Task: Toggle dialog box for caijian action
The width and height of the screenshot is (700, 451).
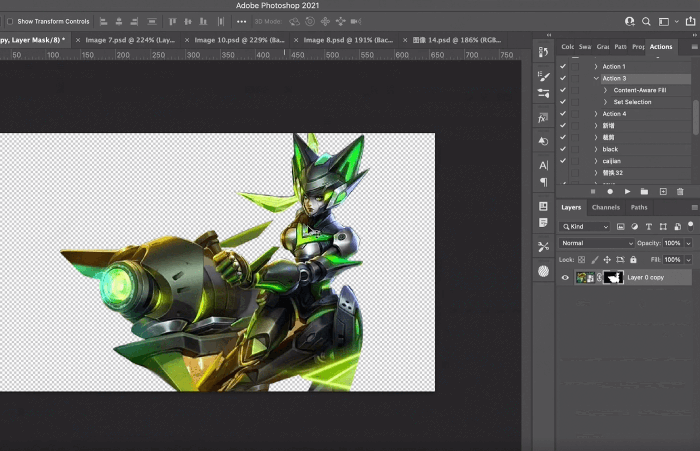Action: [x=575, y=161]
